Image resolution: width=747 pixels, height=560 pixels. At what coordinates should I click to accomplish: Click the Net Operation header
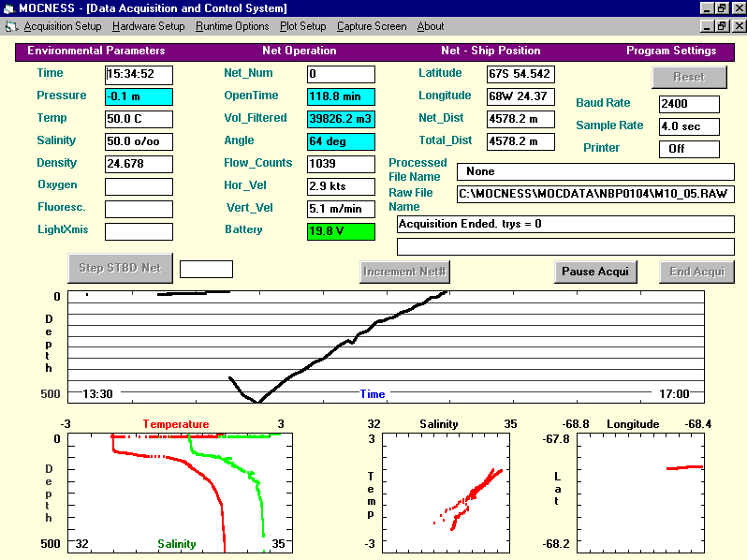[x=300, y=51]
